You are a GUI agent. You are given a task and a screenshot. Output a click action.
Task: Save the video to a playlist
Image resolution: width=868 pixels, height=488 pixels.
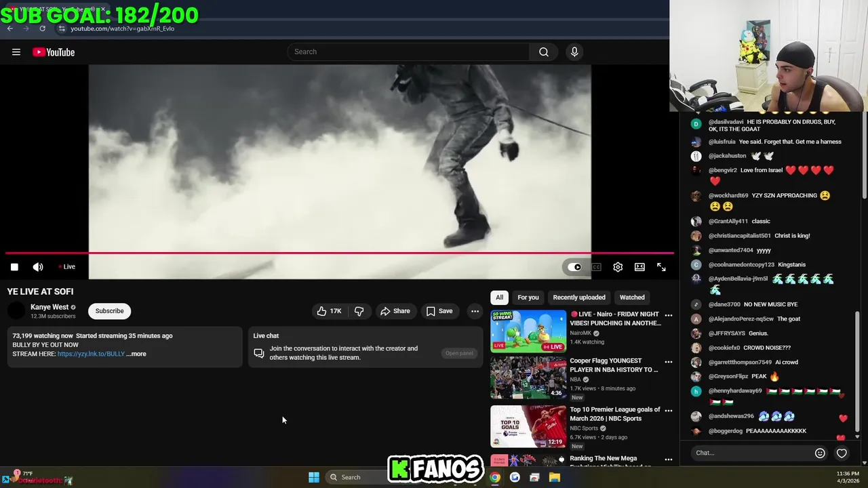[x=439, y=311]
